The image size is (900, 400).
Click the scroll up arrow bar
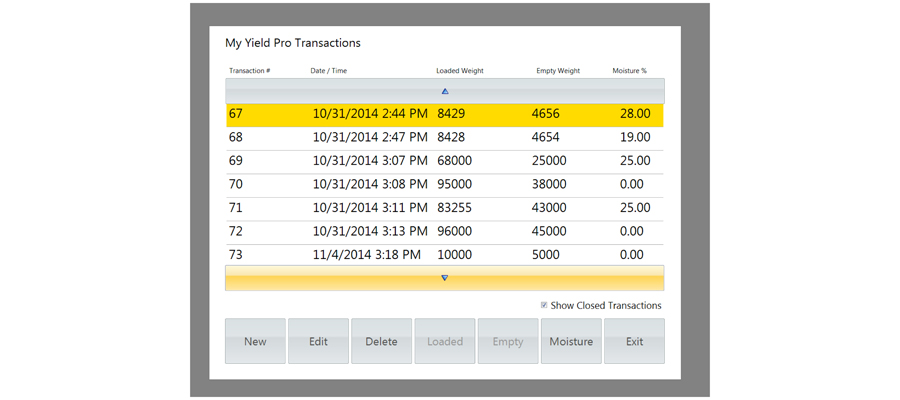tap(445, 91)
